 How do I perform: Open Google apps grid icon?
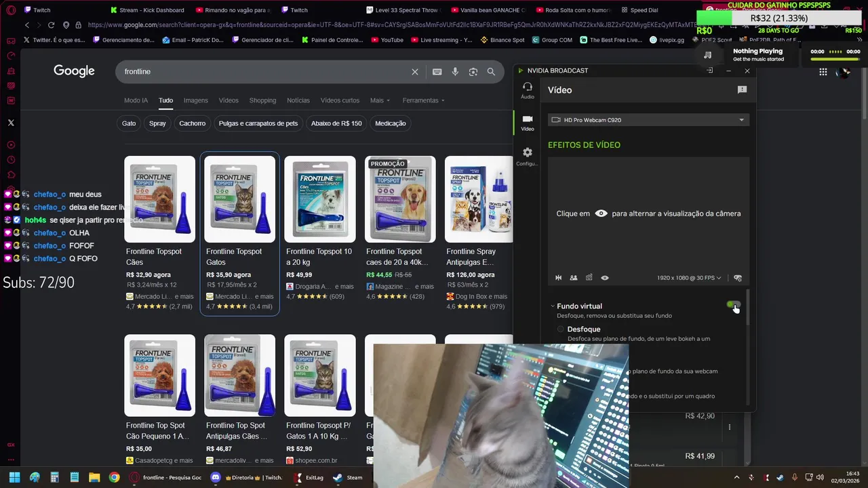[823, 72]
